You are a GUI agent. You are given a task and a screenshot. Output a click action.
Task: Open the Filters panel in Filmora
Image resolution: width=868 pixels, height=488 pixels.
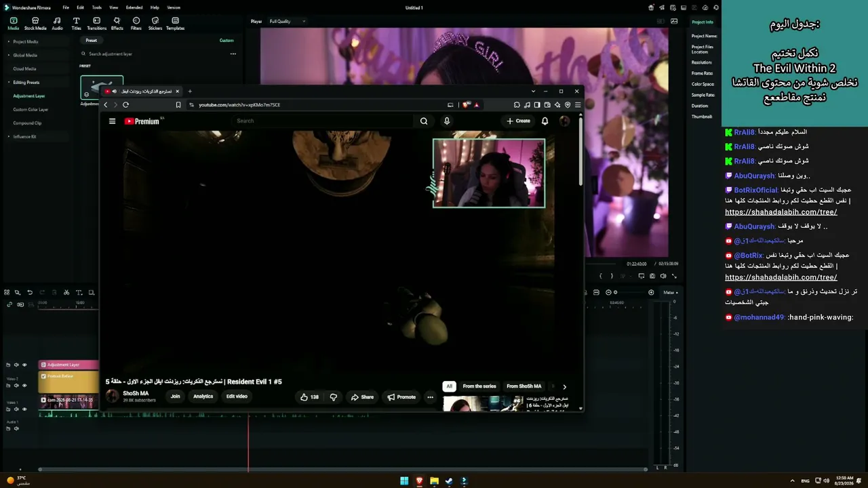pos(136,24)
